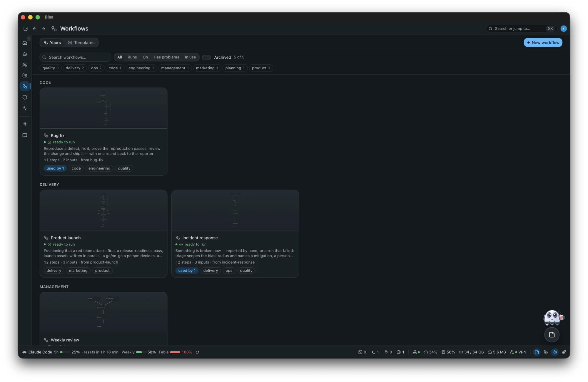The image size is (588, 382).
Task: Select the All filter
Action: tap(120, 57)
